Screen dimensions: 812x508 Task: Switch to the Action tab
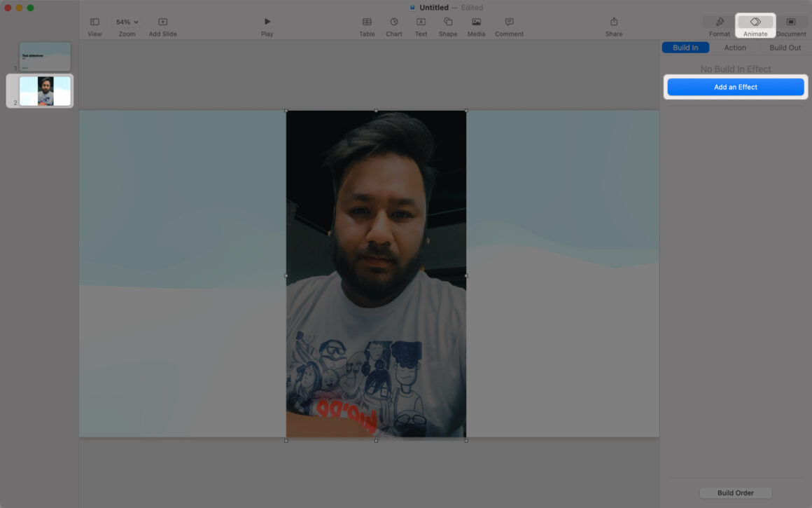pos(735,47)
